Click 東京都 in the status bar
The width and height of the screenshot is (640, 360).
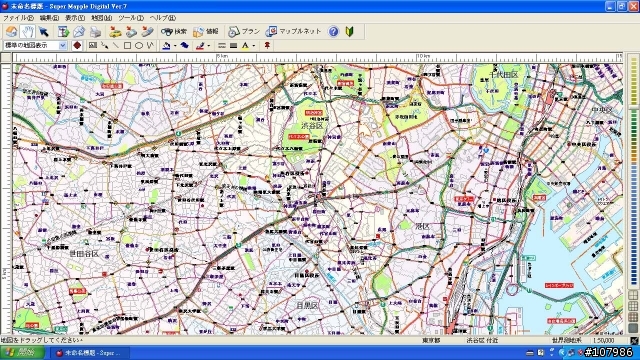(431, 340)
